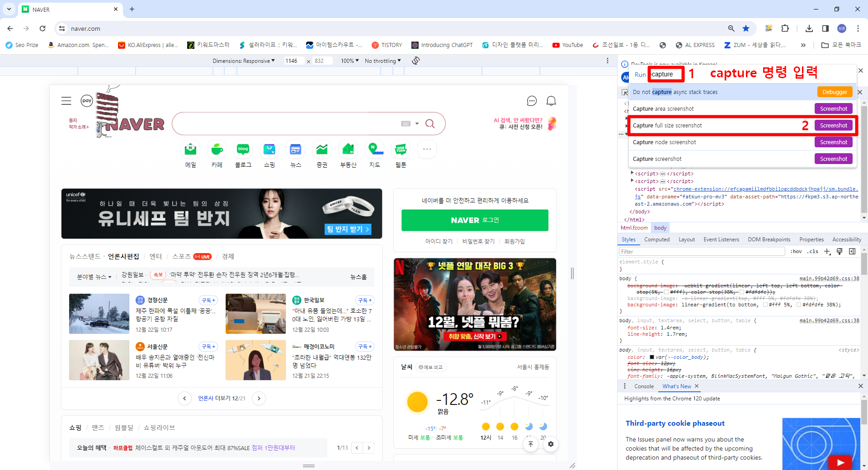The image size is (868, 470).
Task: Show more bookmarks with the » chevron
Action: pyautogui.click(x=803, y=45)
